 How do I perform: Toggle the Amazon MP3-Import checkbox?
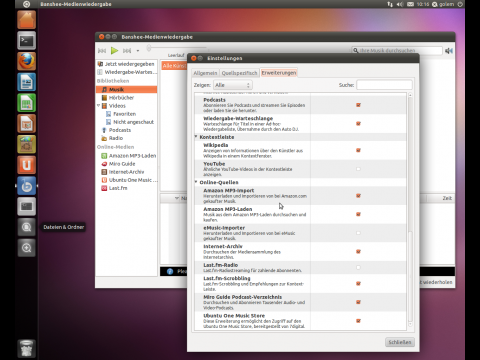[358, 196]
